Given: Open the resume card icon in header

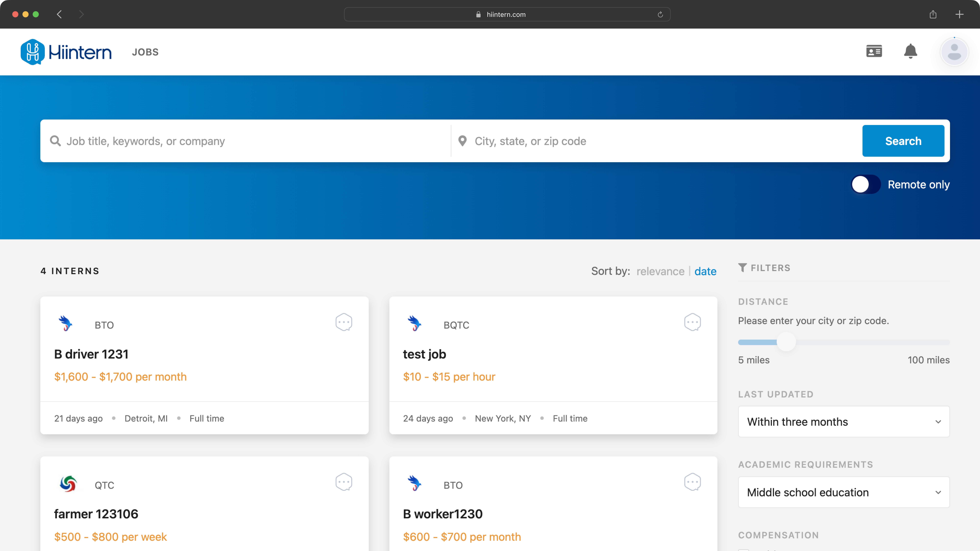Looking at the screenshot, I should (x=874, y=51).
